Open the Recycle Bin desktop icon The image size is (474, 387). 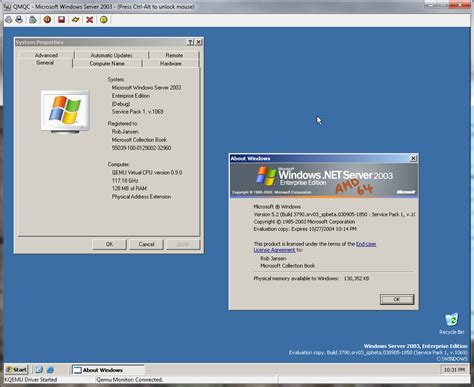pos(452,324)
